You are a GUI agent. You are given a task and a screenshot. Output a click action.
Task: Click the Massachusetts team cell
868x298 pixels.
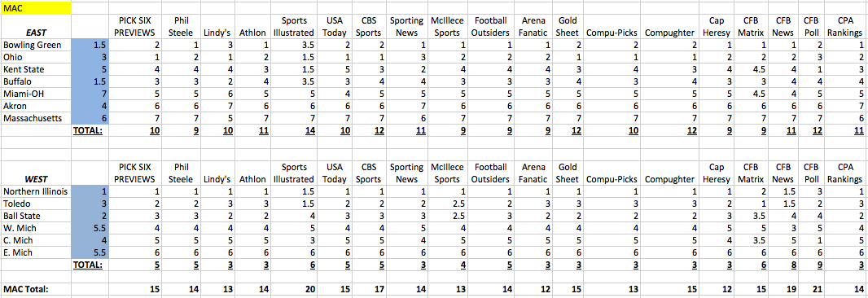(36, 118)
